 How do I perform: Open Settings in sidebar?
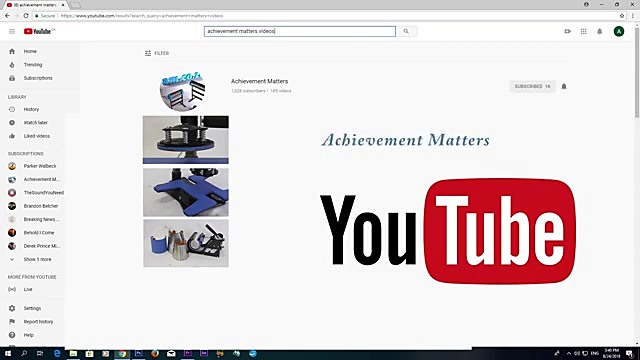click(x=32, y=309)
